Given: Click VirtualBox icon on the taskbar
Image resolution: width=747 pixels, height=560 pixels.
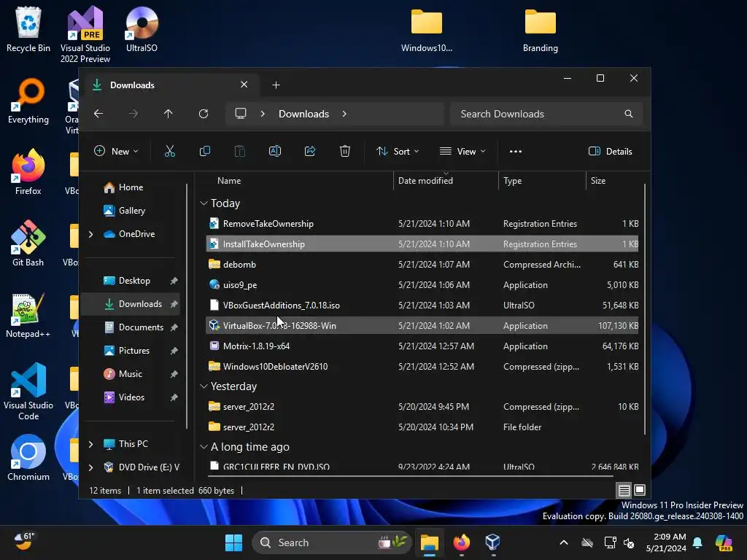Looking at the screenshot, I should pos(492,542).
